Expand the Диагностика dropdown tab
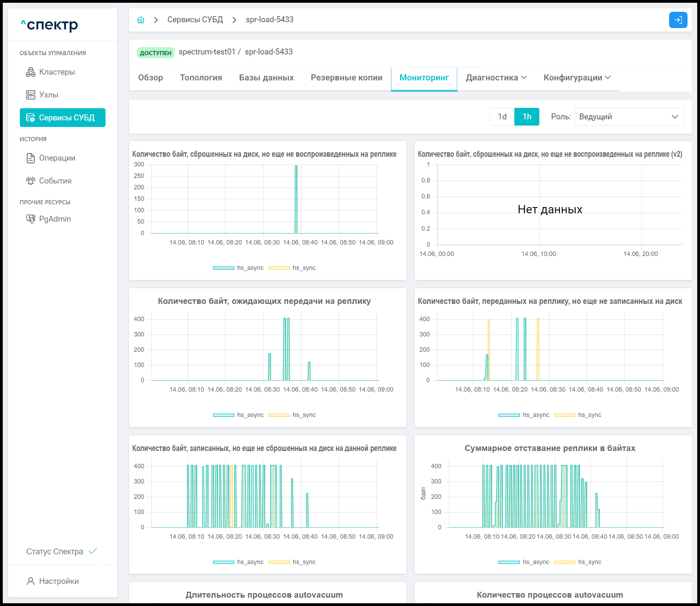The image size is (700, 606). pyautogui.click(x=496, y=78)
